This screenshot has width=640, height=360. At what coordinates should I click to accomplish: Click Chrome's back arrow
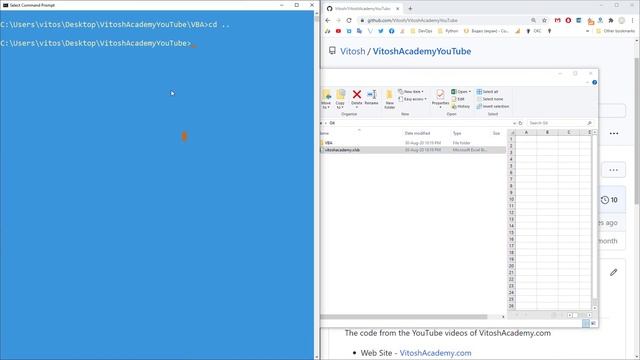pyautogui.click(x=328, y=20)
